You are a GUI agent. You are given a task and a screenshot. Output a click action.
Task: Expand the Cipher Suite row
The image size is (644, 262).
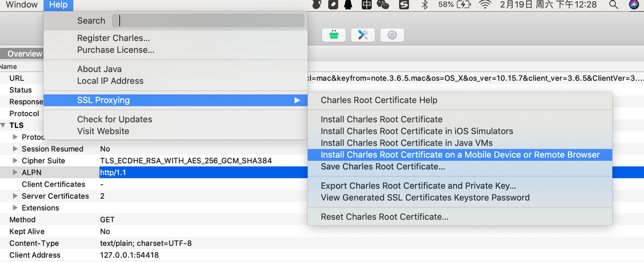16,161
